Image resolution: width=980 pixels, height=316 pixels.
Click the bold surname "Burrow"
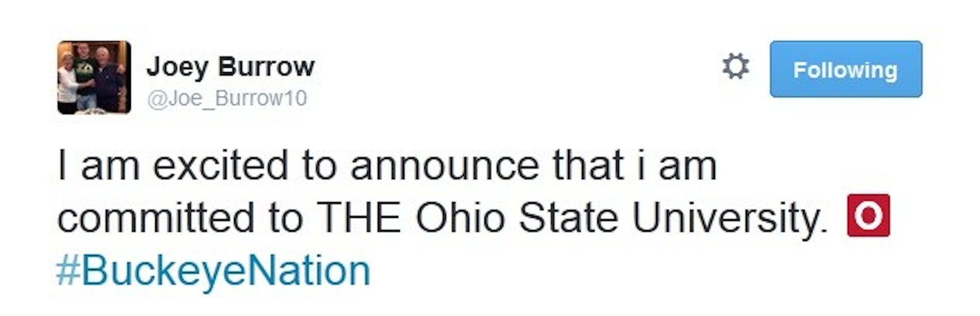(x=266, y=66)
